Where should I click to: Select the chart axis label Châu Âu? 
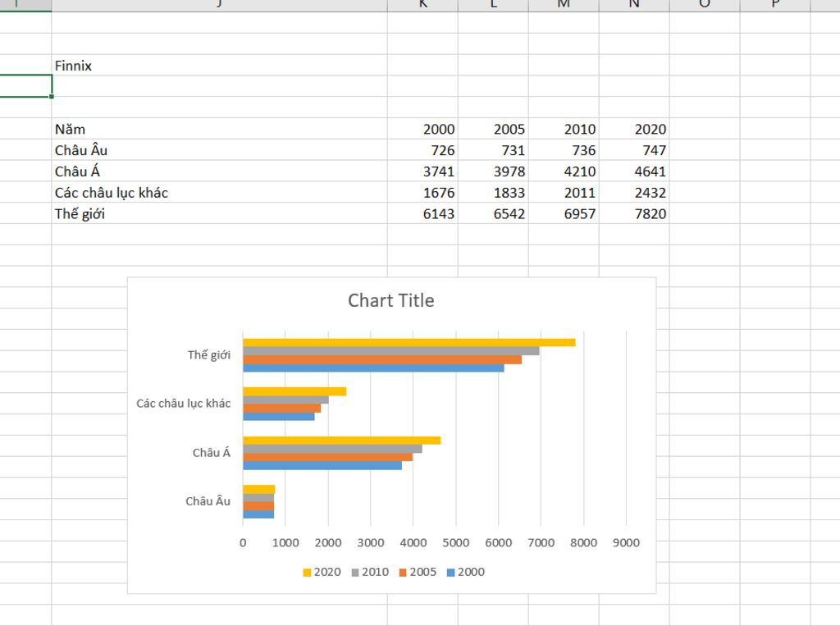point(208,501)
